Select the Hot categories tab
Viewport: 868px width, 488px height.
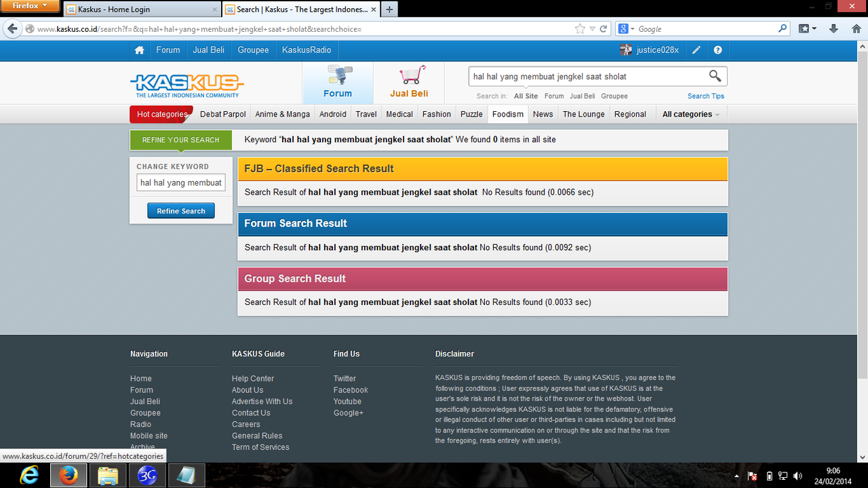(161, 114)
